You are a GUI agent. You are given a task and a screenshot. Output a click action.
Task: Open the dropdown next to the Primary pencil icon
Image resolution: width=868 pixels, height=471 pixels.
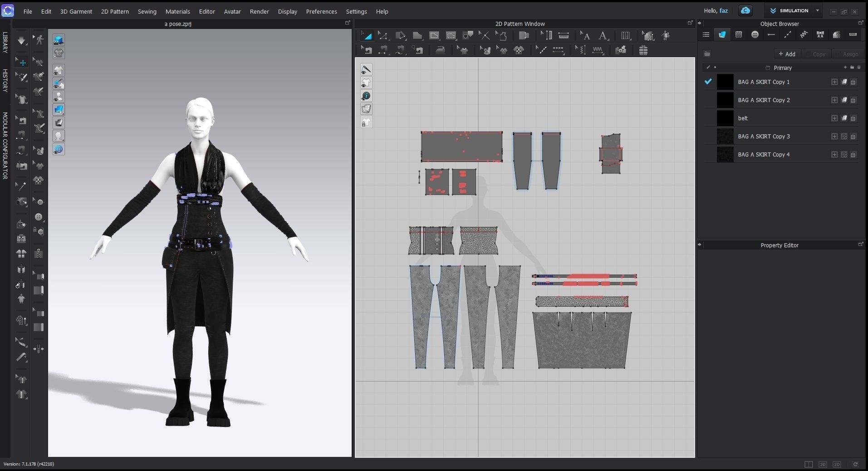click(715, 68)
